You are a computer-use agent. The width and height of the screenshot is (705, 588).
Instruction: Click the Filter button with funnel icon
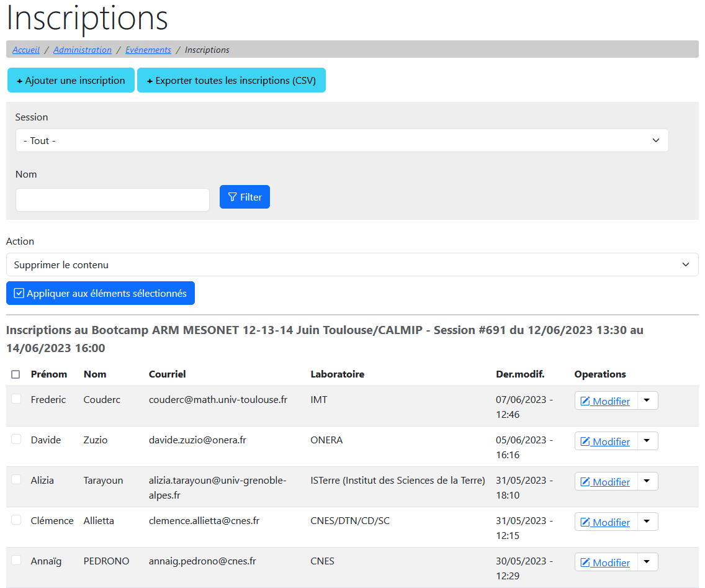245,197
